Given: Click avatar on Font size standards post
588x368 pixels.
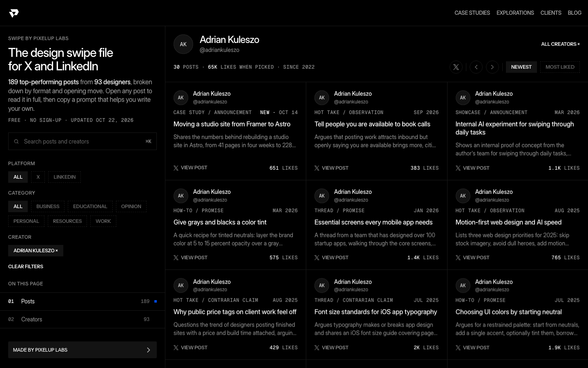Looking at the screenshot, I should (322, 285).
